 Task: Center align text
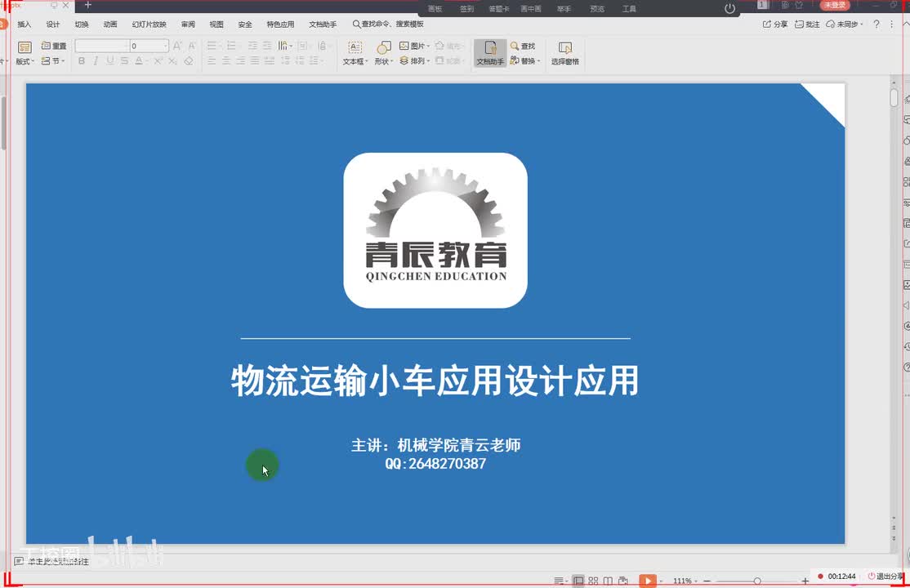click(x=226, y=61)
